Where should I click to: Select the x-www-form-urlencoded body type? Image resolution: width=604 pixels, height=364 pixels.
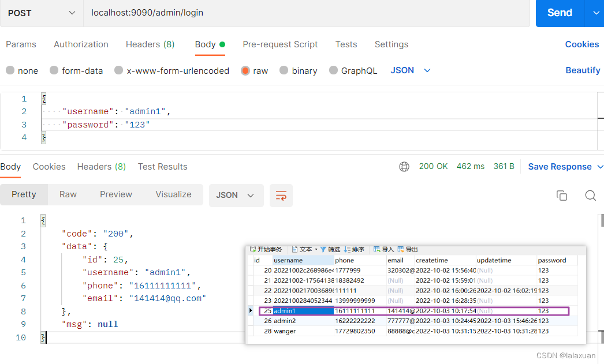pos(172,70)
